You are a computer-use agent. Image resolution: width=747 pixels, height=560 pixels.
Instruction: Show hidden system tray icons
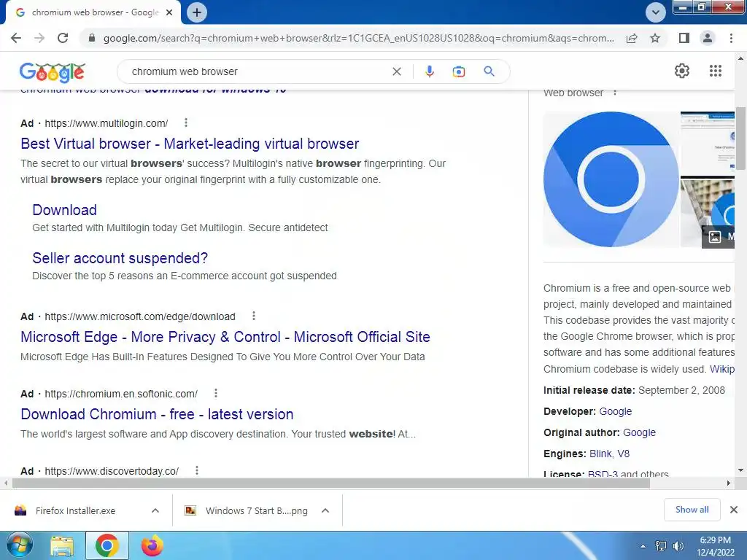click(x=643, y=547)
